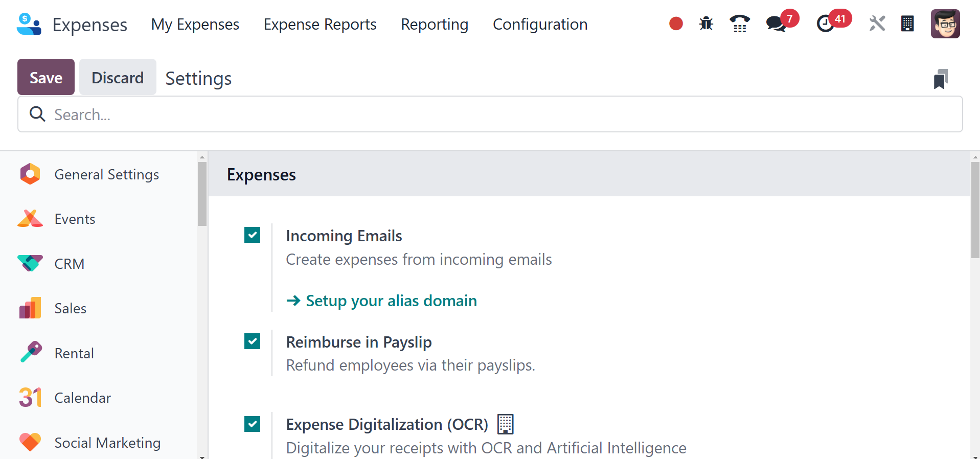Follow the Setup your alias domain link
Viewport: 980px width, 459px height.
[x=391, y=301]
